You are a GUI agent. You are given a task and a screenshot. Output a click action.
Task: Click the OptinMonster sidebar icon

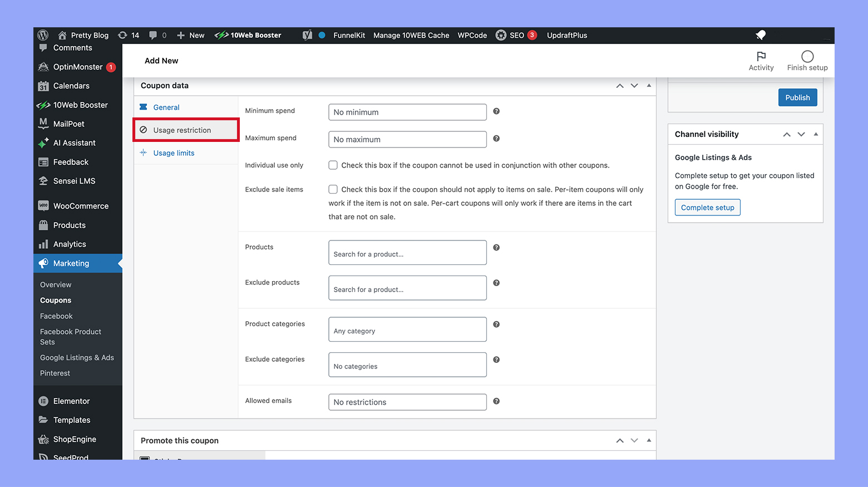[x=43, y=67]
